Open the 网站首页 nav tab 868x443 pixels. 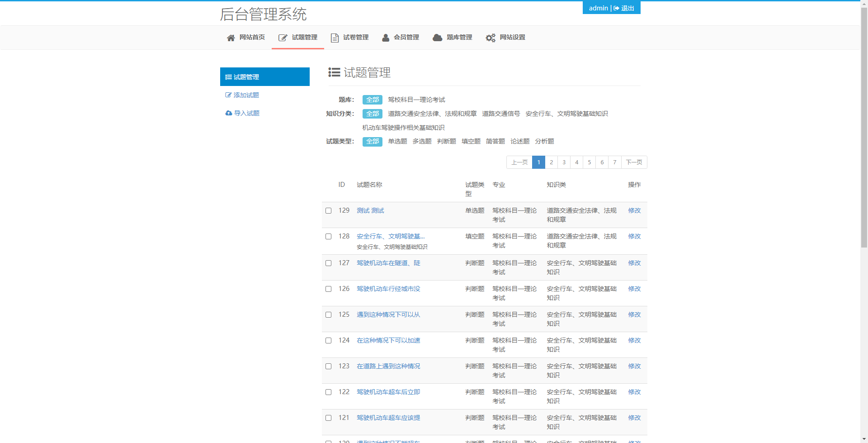pos(245,38)
